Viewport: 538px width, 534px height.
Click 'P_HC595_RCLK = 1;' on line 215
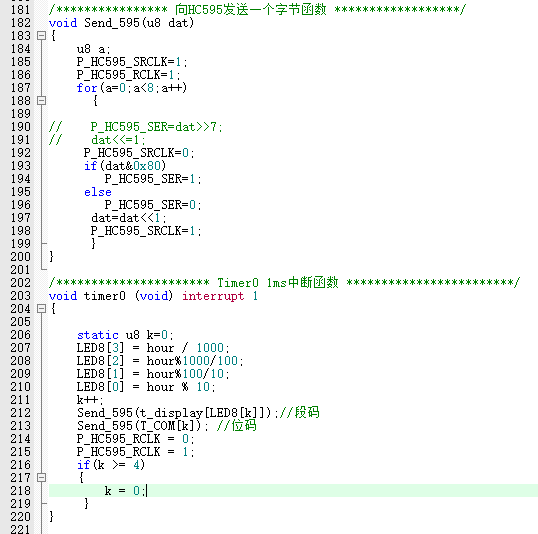(x=136, y=452)
